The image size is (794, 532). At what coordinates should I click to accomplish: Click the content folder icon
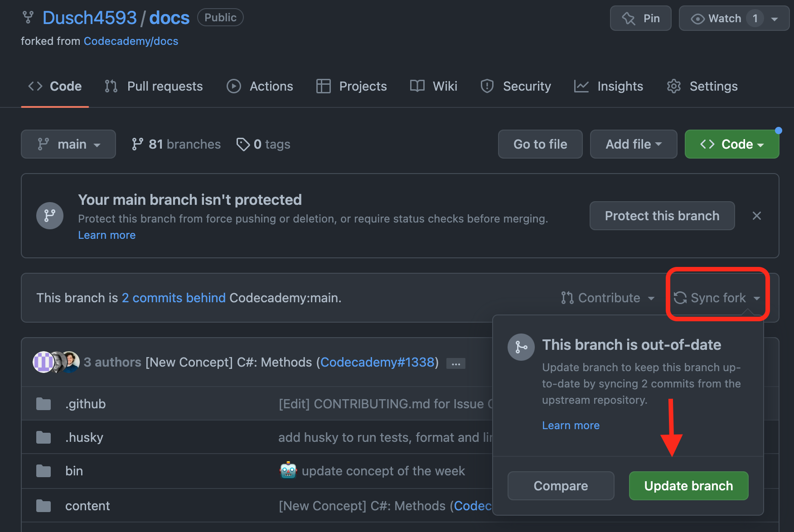coord(44,506)
